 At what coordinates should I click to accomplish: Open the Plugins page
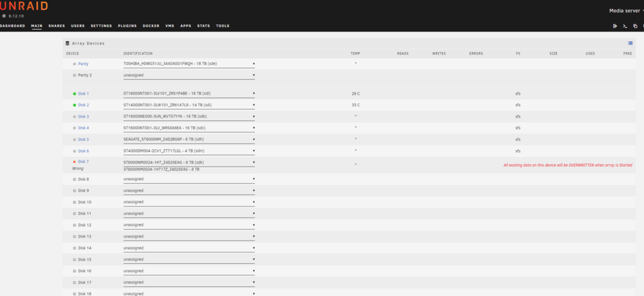128,26
